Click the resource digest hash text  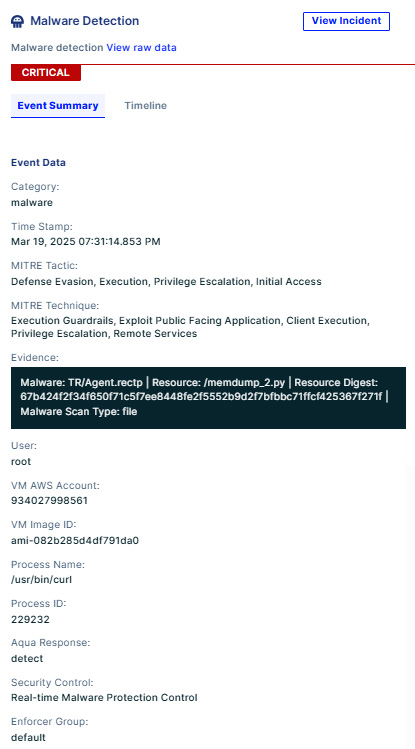pyautogui.click(x=201, y=397)
